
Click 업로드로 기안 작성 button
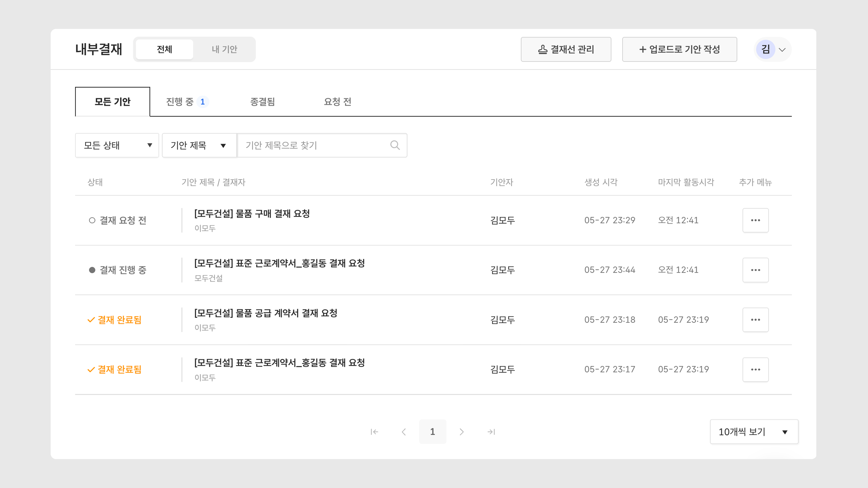(679, 49)
